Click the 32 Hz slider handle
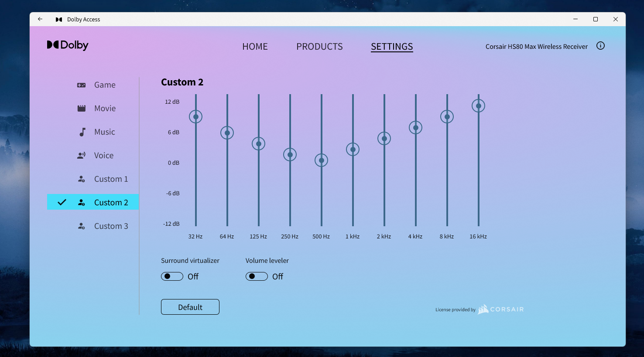The image size is (644, 357). [x=196, y=117]
